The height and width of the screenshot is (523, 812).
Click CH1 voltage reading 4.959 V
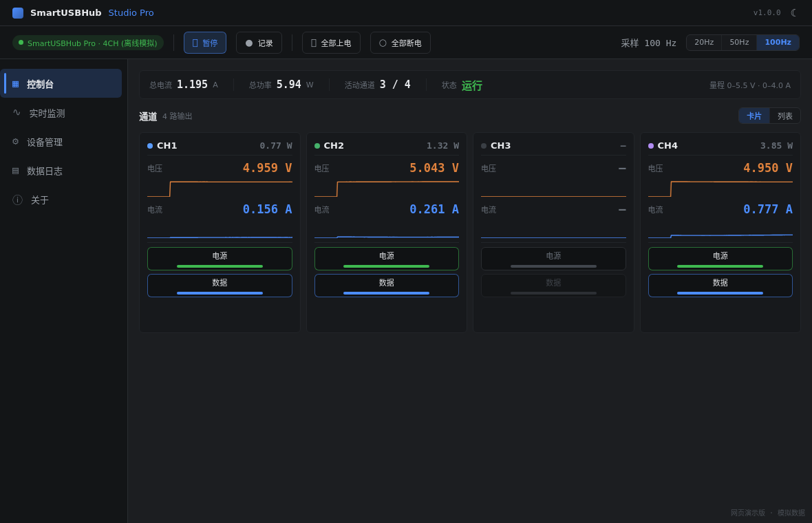tap(267, 168)
